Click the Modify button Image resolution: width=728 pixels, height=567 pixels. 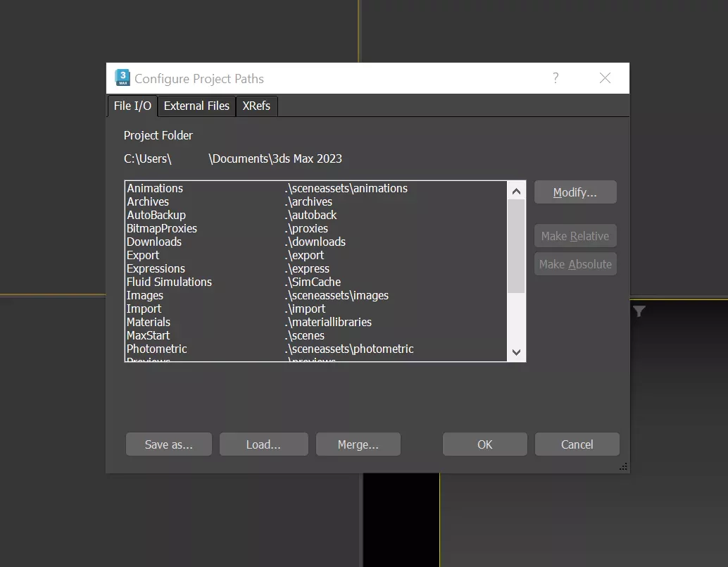[x=575, y=192]
